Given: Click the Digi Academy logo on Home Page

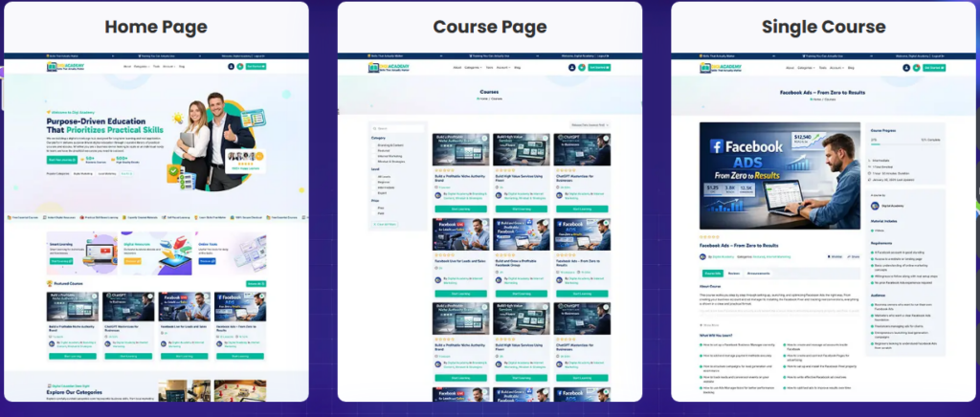Looking at the screenshot, I should [64, 67].
